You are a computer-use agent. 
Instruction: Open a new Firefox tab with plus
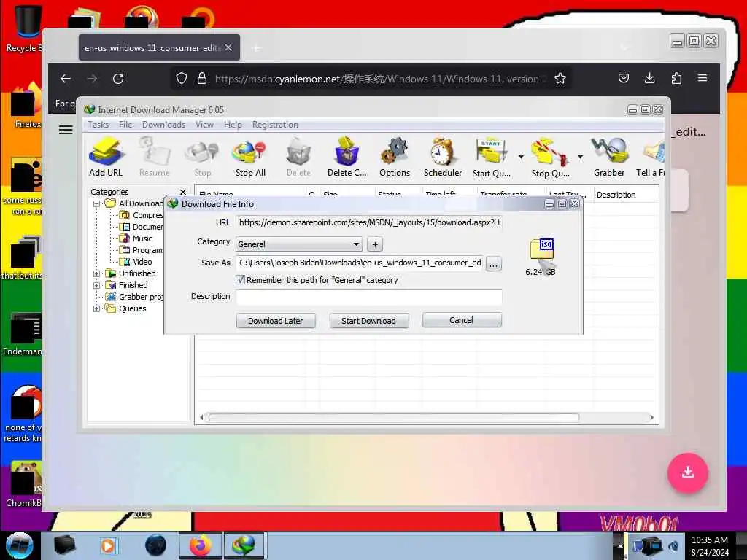tap(256, 48)
